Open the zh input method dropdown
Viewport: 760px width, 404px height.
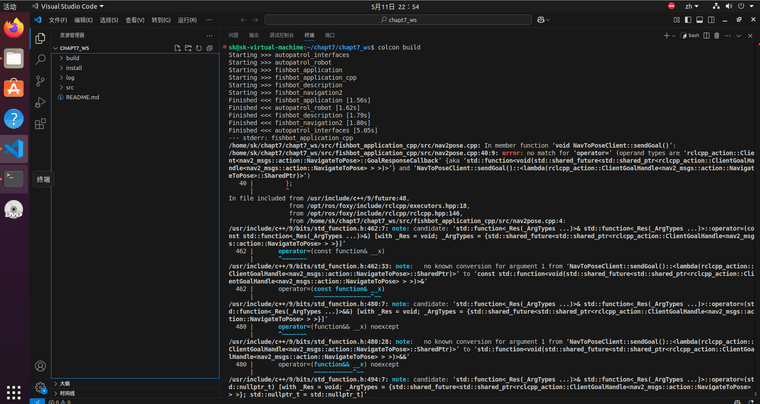click(692, 6)
